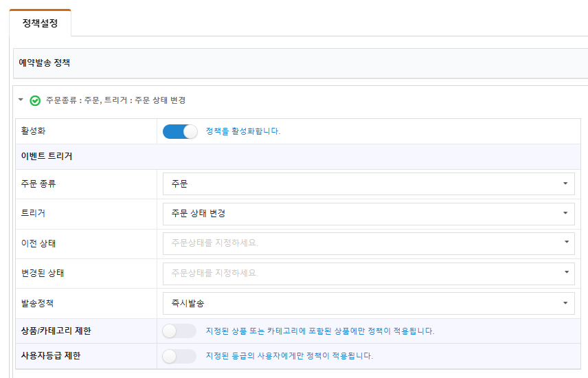Open the 발송정책 dropdown showing 즉시발송

369,303
